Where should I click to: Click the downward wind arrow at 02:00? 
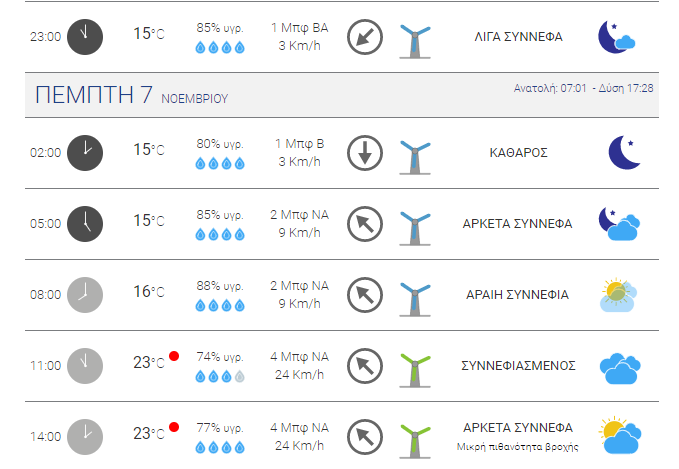tap(365, 153)
